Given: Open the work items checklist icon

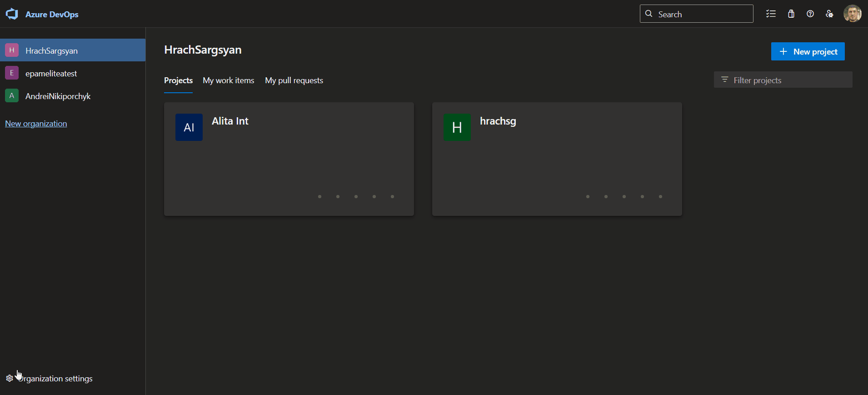Looking at the screenshot, I should click(x=771, y=14).
